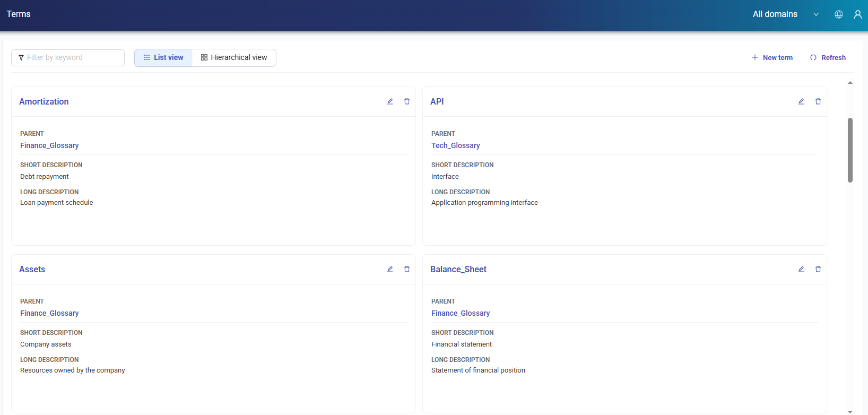Open the Balance_Sheet term title

458,269
